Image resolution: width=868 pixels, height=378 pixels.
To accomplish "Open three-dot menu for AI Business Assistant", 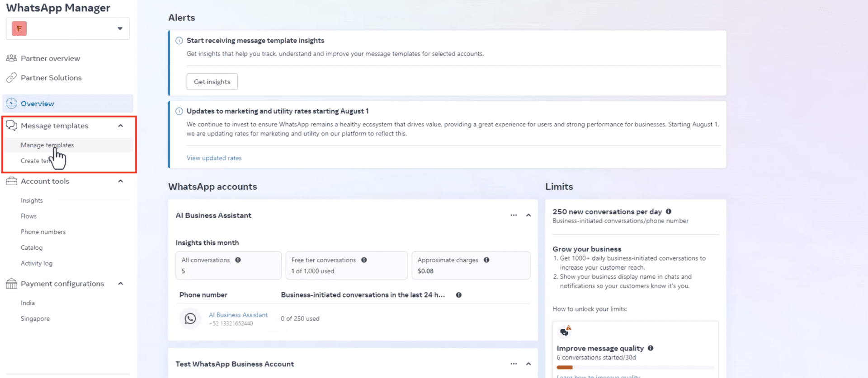I will pyautogui.click(x=514, y=215).
